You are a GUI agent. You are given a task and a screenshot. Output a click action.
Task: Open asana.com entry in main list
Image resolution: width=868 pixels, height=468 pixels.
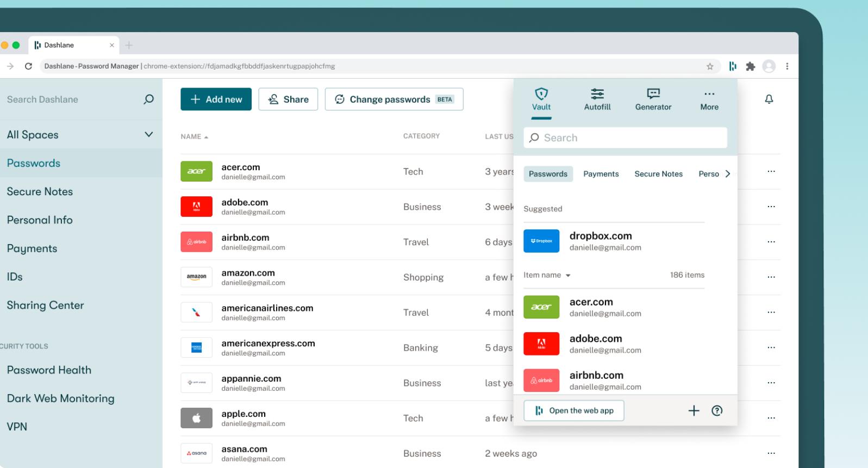pos(480,453)
